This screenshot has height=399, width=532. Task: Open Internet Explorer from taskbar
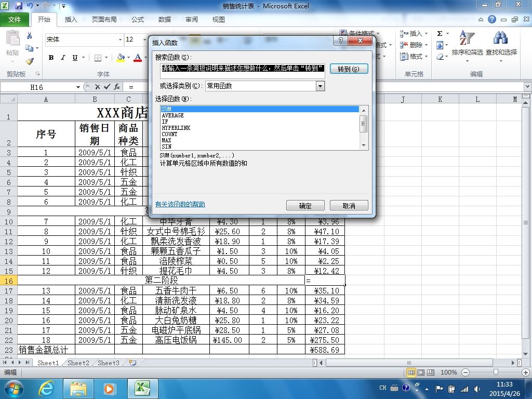click(x=46, y=389)
